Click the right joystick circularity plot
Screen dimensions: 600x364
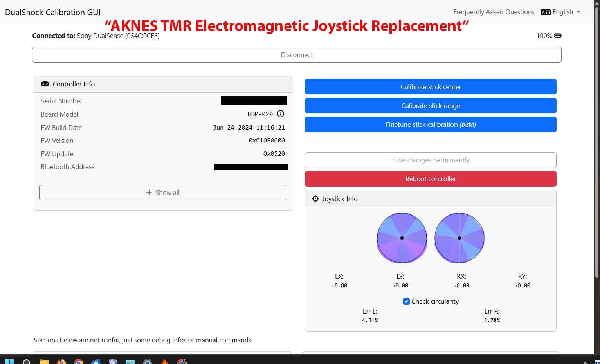pos(459,238)
